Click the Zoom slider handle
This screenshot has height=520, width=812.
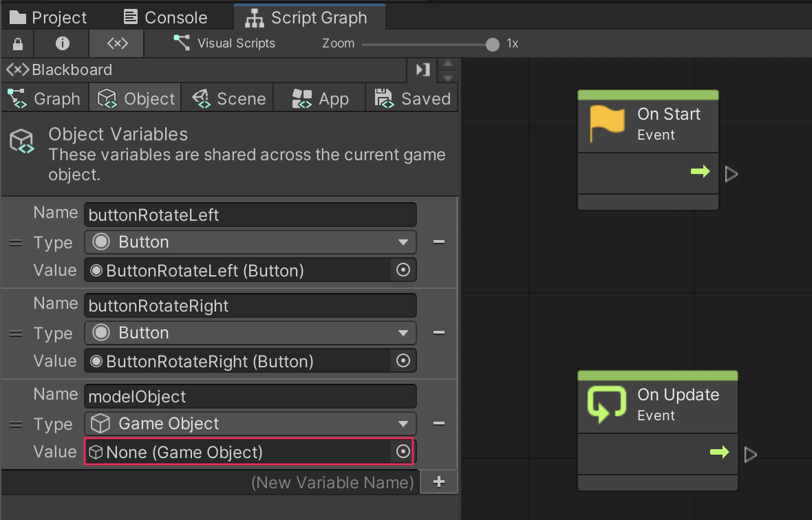coord(492,45)
